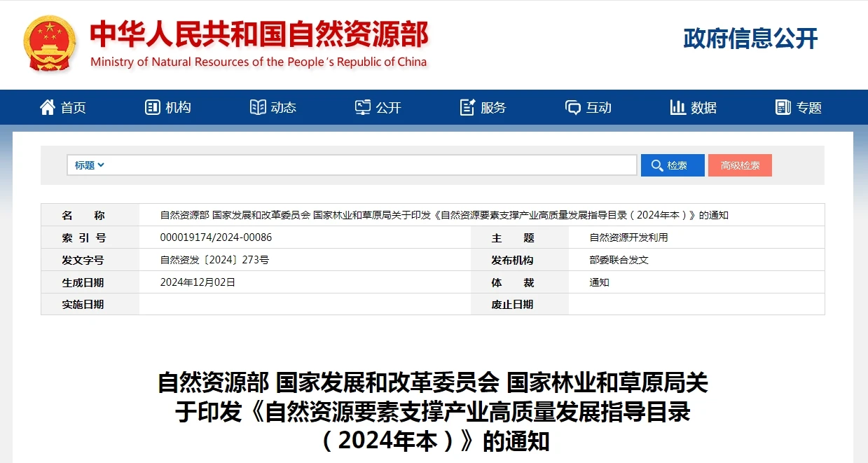Click the monitor icon beside 公开
Viewport: 868px width, 463px height.
coord(363,107)
